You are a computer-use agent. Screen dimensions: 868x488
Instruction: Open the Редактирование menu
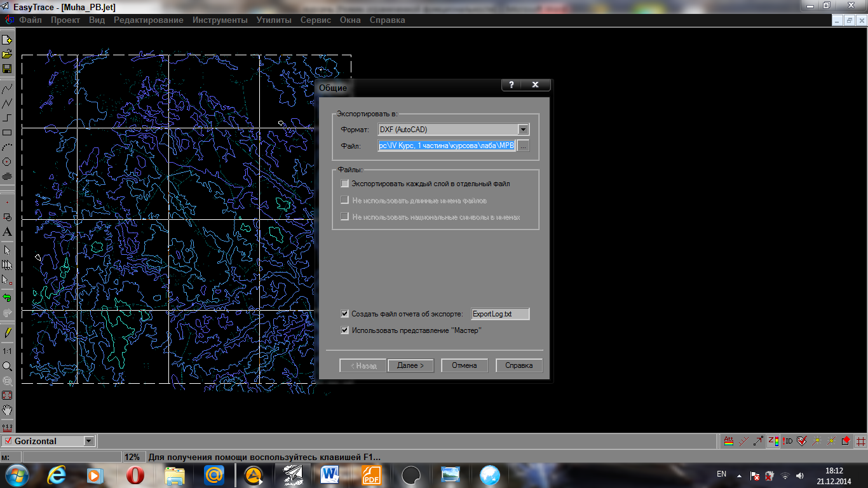(x=149, y=20)
